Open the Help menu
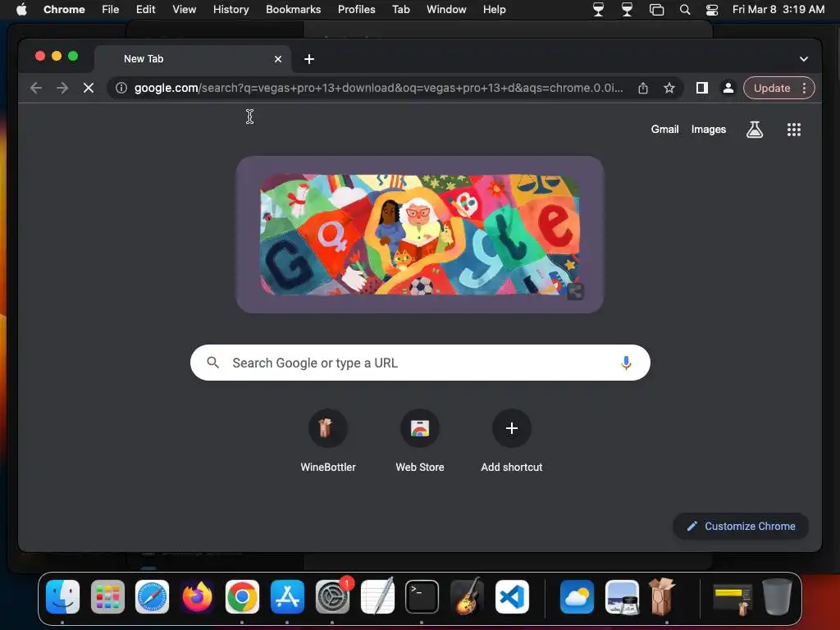 point(494,9)
